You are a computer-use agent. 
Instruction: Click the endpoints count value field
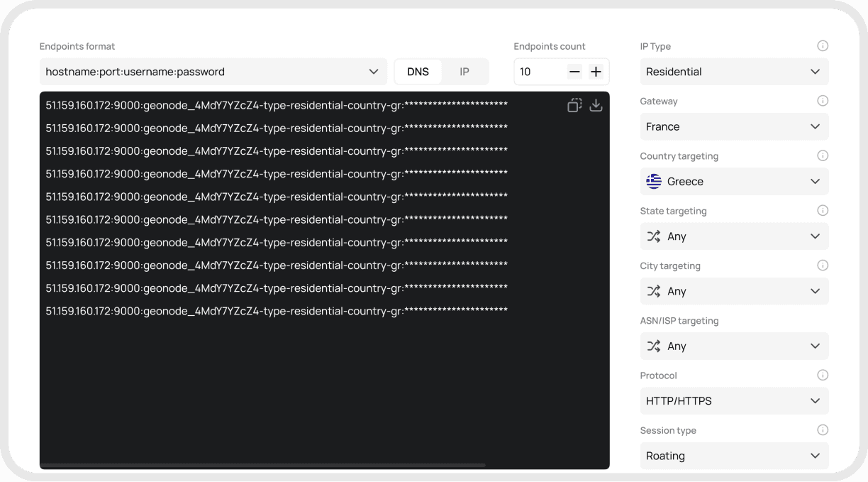coord(540,72)
